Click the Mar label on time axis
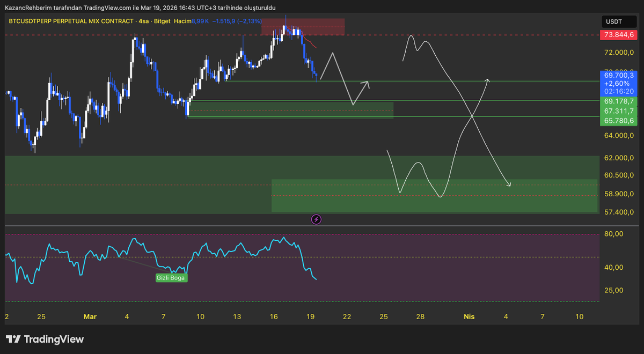This screenshot has height=354, width=644. (90, 317)
